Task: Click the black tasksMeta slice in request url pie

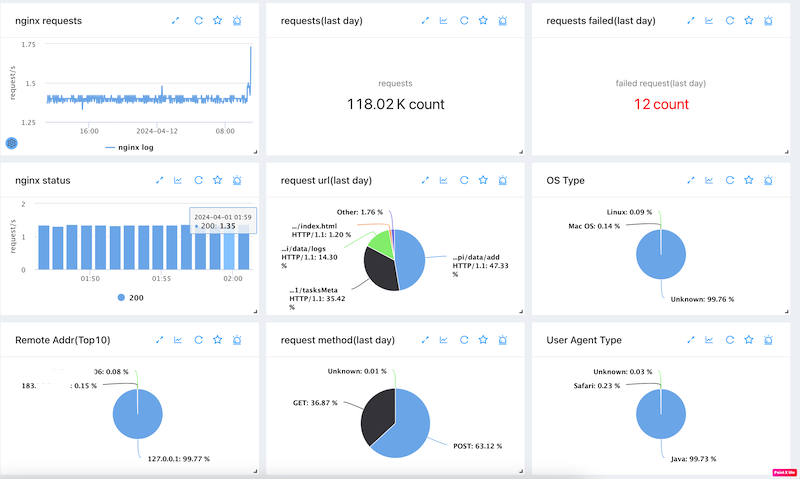Action: point(378,268)
